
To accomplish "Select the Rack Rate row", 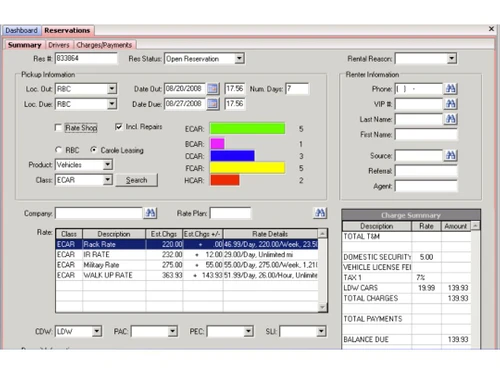I will 187,244.
